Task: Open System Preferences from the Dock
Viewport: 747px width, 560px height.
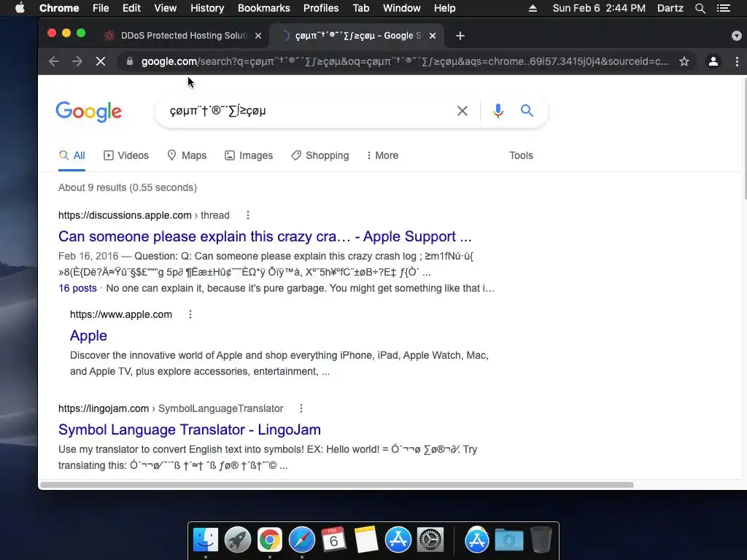Action: tap(430, 540)
